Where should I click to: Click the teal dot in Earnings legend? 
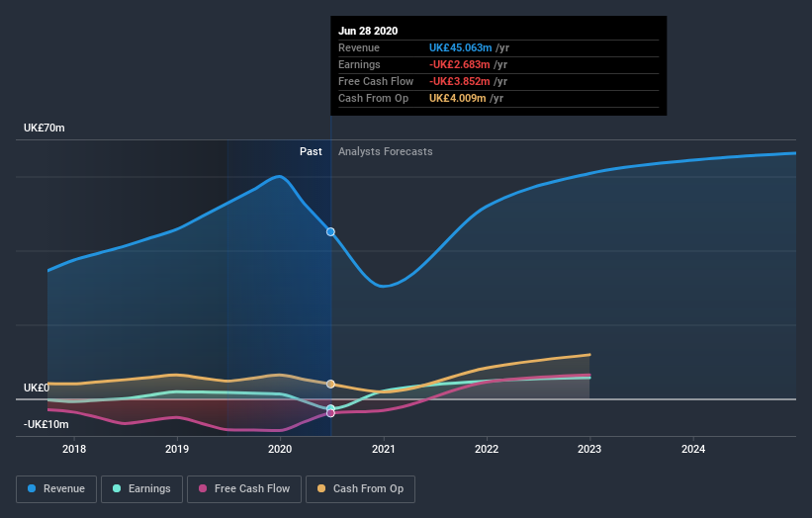point(117,488)
